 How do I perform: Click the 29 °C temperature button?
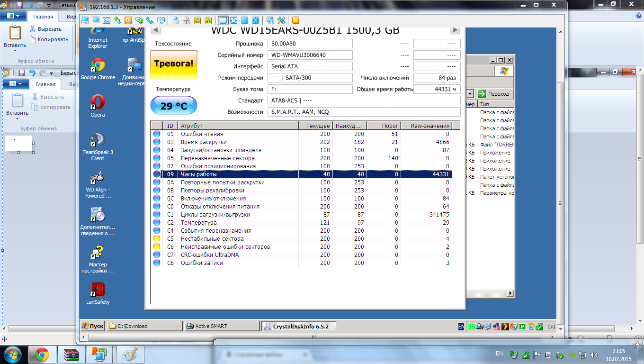174,106
